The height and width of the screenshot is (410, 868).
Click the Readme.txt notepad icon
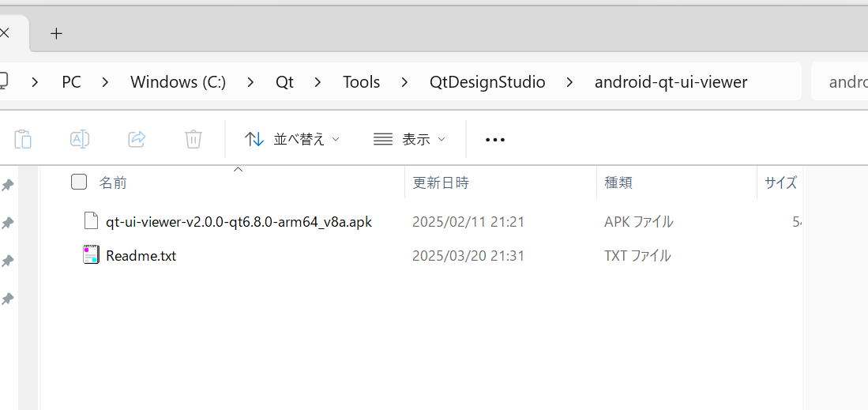coord(92,255)
